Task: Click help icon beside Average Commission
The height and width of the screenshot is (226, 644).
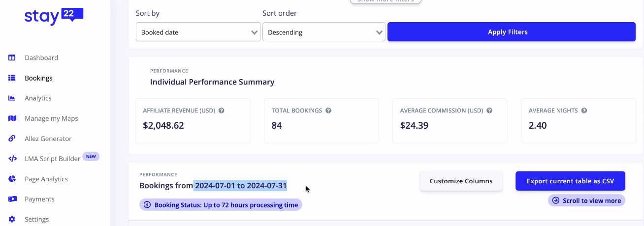Action: tap(489, 111)
